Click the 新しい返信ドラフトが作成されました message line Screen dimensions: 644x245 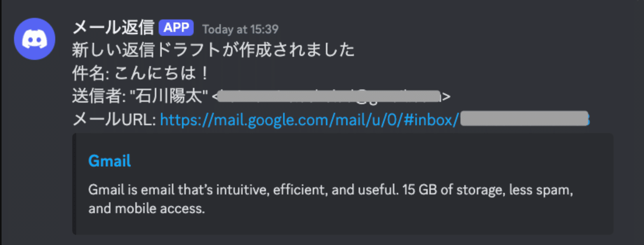213,50
